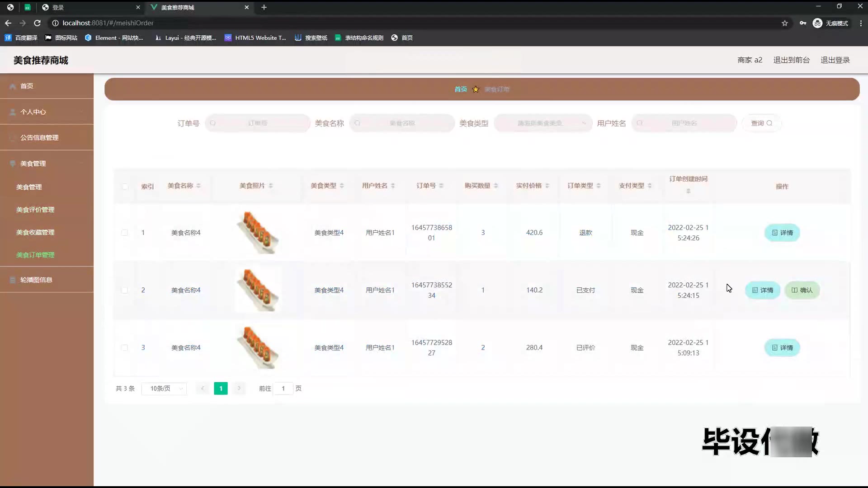Expand the 个人中心 sidebar group
Image resolution: width=868 pixels, height=488 pixels.
point(47,112)
